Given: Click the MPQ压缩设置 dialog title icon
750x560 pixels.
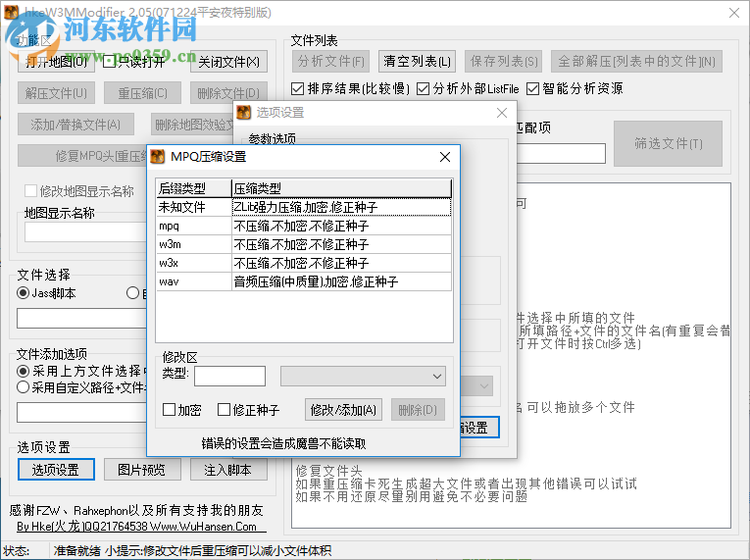Looking at the screenshot, I should [x=158, y=157].
